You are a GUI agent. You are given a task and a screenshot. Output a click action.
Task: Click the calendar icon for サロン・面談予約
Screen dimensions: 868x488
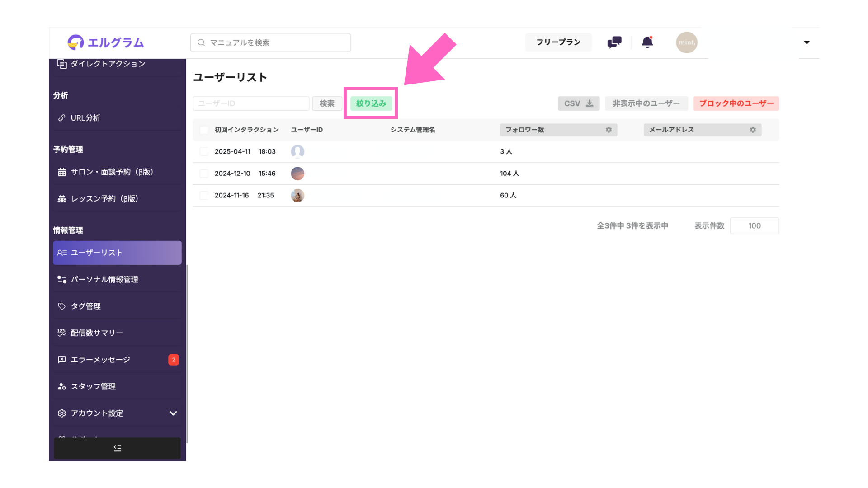(x=62, y=172)
